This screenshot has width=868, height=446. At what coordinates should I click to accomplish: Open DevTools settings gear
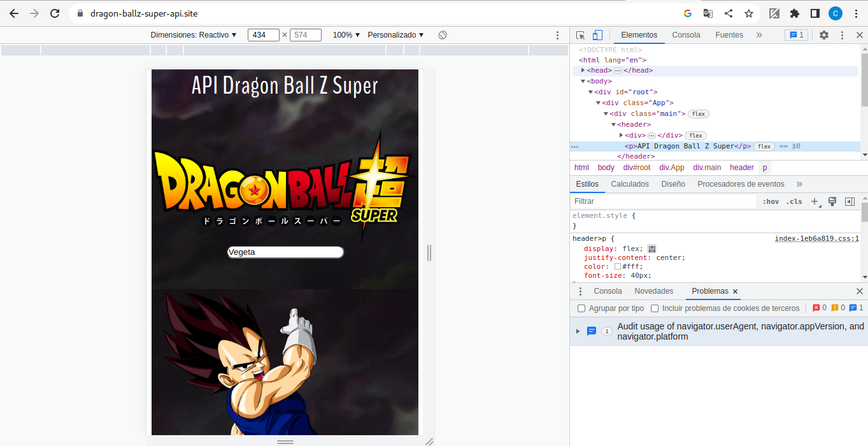click(823, 35)
